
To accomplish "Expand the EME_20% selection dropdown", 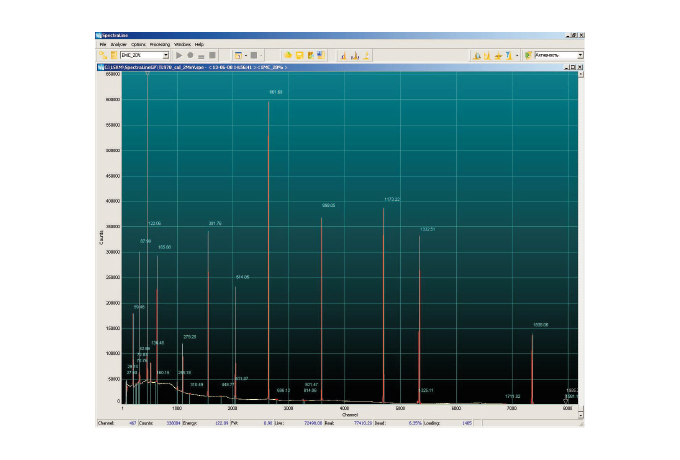I will pyautogui.click(x=166, y=55).
